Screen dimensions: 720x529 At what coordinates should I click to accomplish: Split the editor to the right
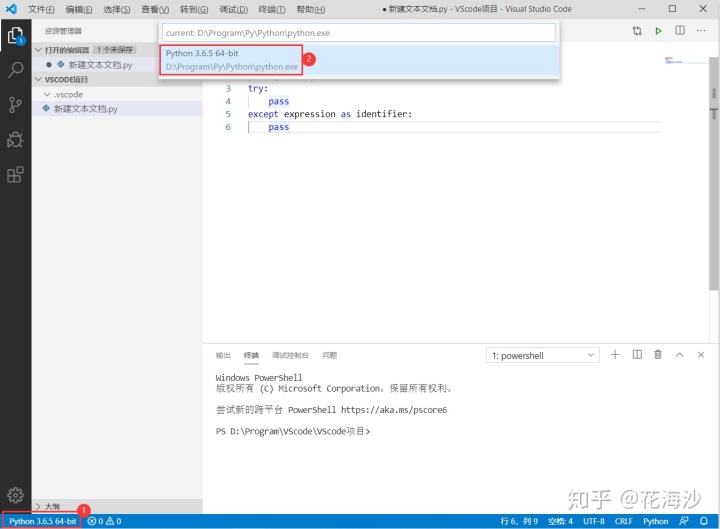pyautogui.click(x=680, y=30)
